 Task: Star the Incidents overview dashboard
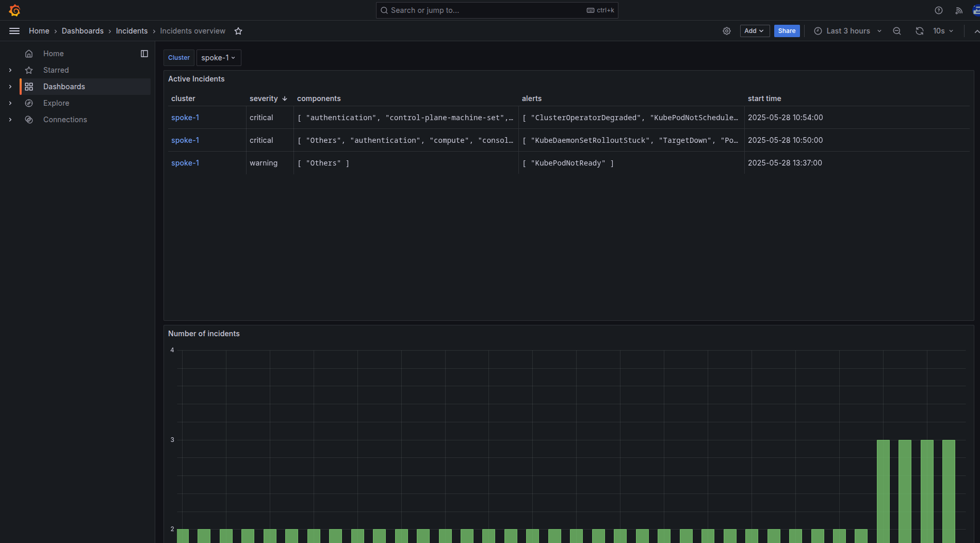click(x=238, y=31)
